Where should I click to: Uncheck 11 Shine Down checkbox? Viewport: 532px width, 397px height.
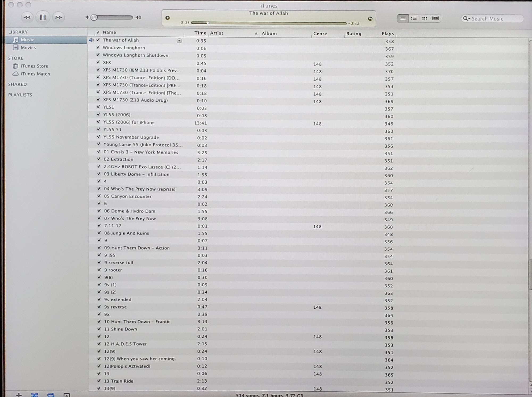coord(99,329)
